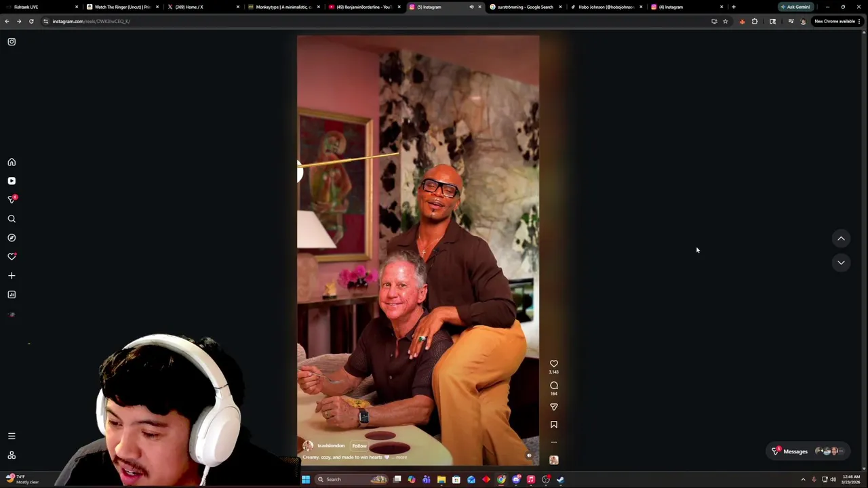Open Reels from the sidebar

(x=12, y=181)
